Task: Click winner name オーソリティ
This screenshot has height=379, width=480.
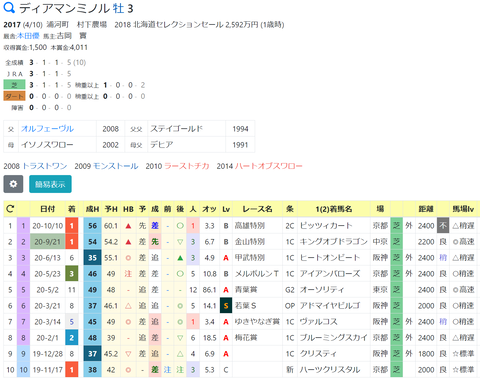Action: [x=322, y=290]
